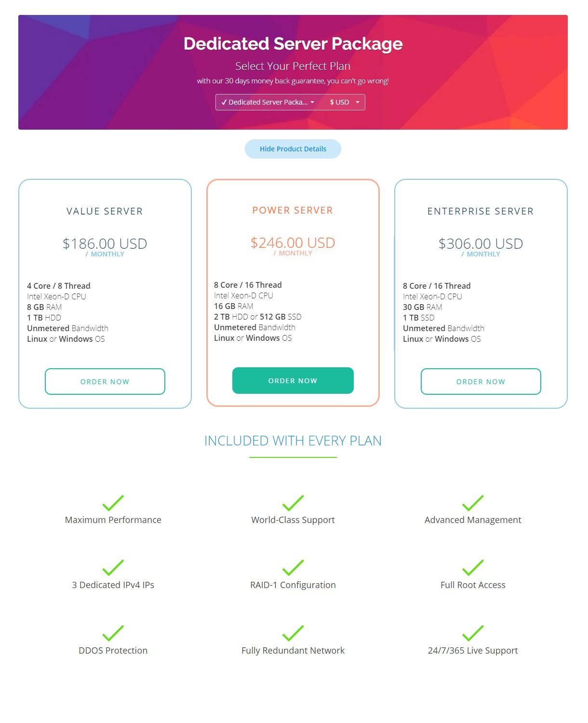Expand the USD currency dropdown

coord(344,102)
